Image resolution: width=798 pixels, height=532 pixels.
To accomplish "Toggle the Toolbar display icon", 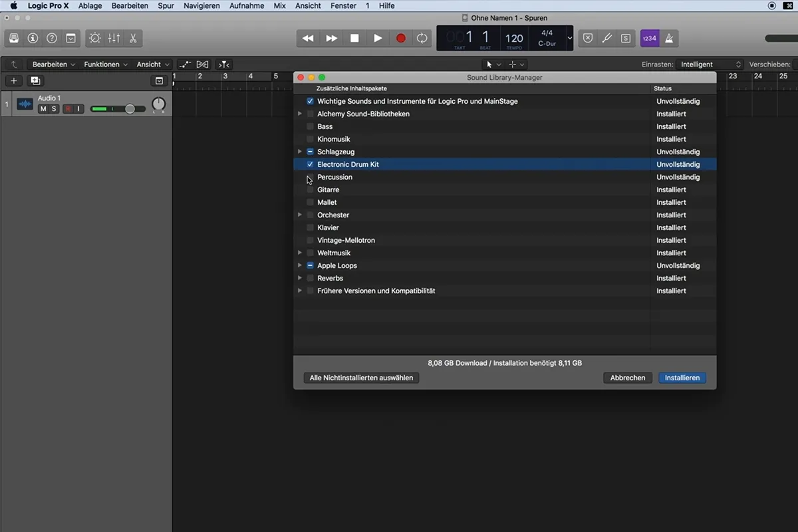I will point(71,38).
